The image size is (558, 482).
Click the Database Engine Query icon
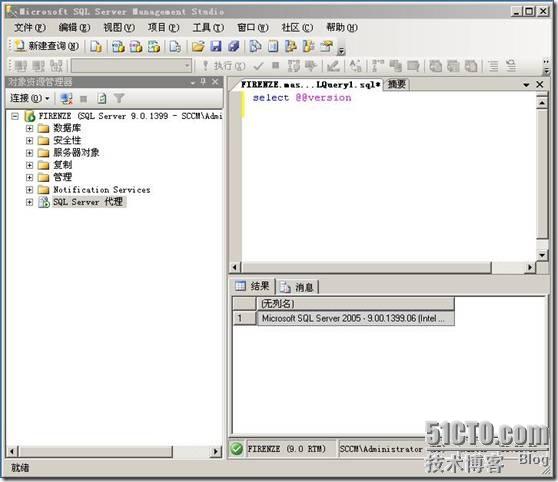click(x=96, y=46)
